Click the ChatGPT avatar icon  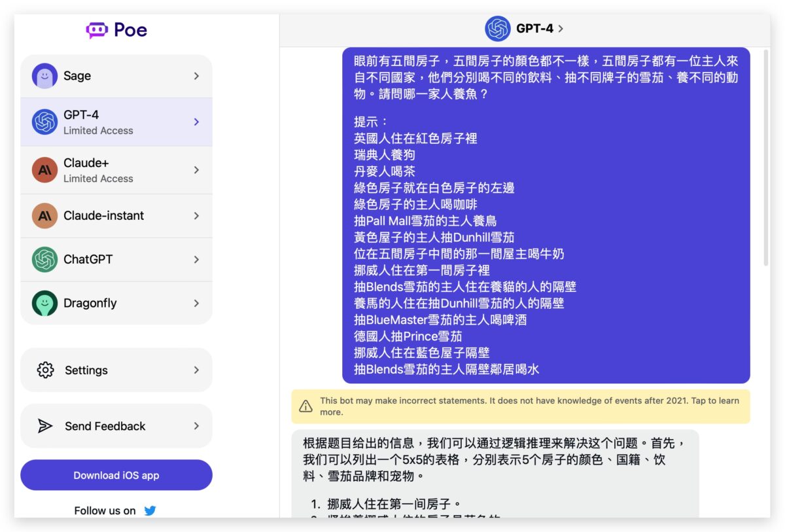tap(44, 260)
